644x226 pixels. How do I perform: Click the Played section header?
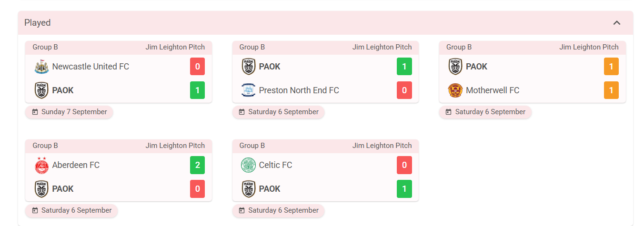326,23
